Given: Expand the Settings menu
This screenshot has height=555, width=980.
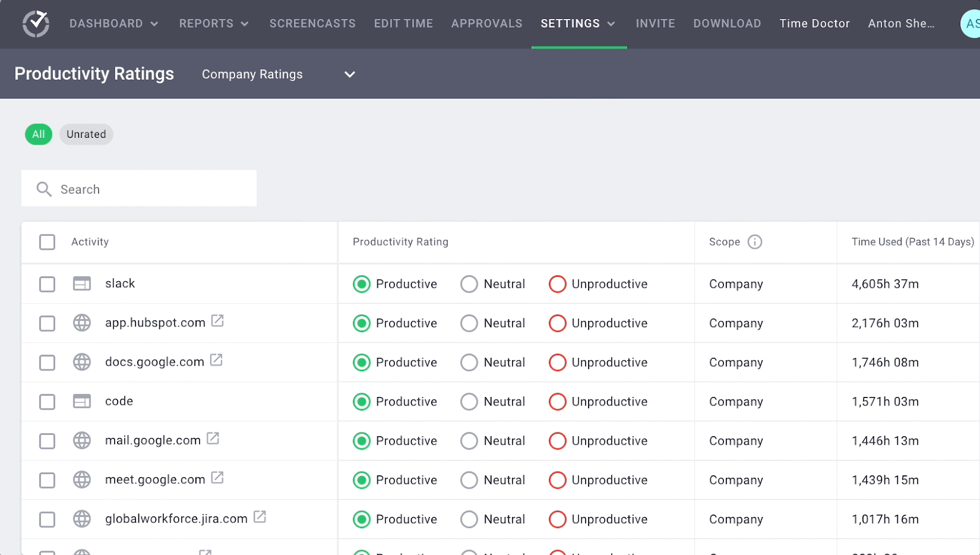Looking at the screenshot, I should 578,24.
